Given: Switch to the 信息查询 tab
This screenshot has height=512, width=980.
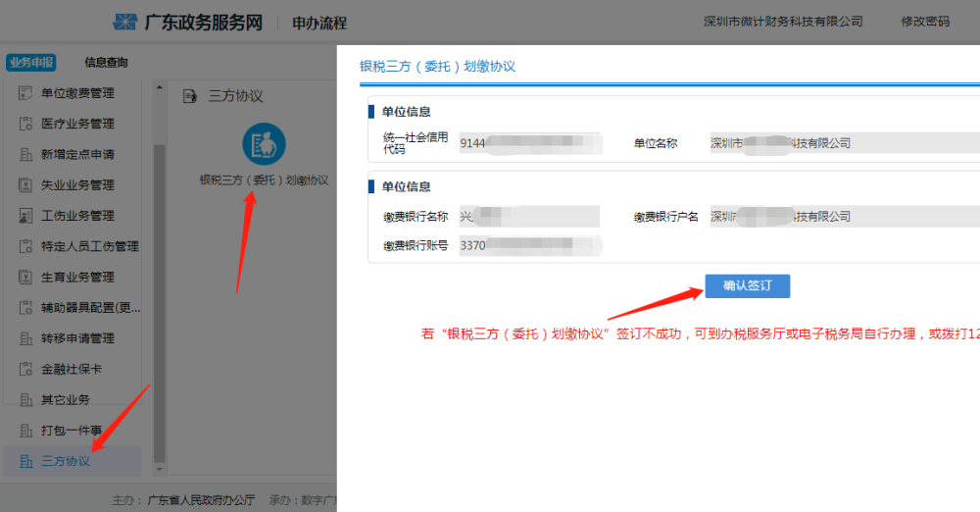Looking at the screenshot, I should [106, 63].
